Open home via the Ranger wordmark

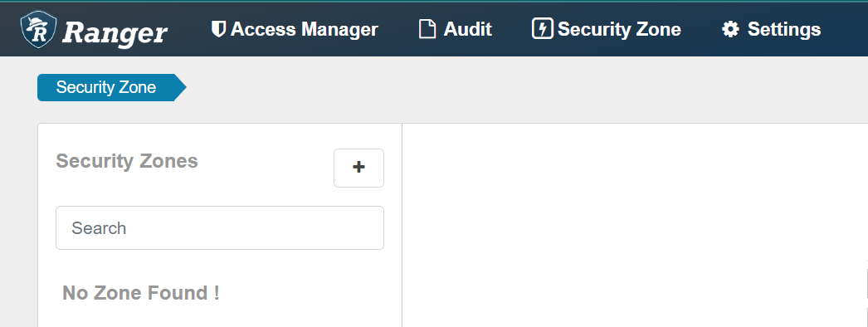click(115, 32)
